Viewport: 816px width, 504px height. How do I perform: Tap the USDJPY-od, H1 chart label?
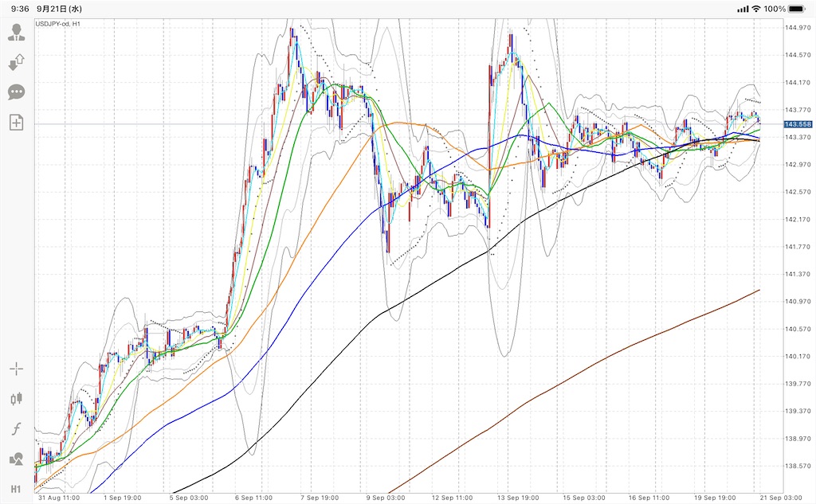[x=57, y=24]
